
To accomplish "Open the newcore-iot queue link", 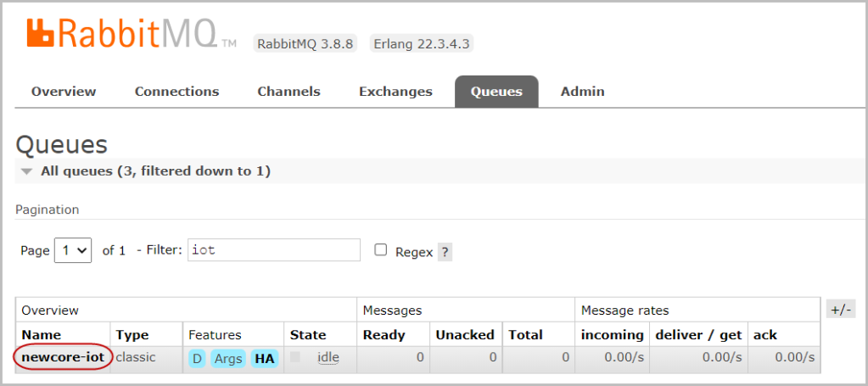I will tap(63, 357).
